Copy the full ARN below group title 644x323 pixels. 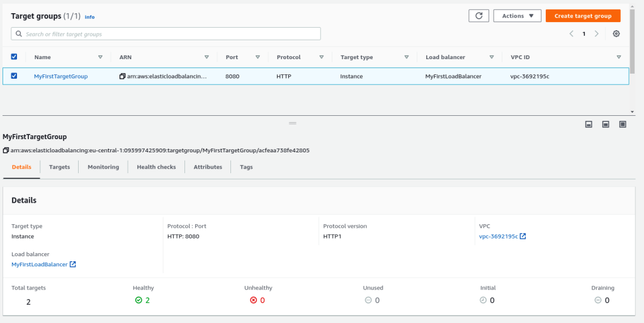6,150
